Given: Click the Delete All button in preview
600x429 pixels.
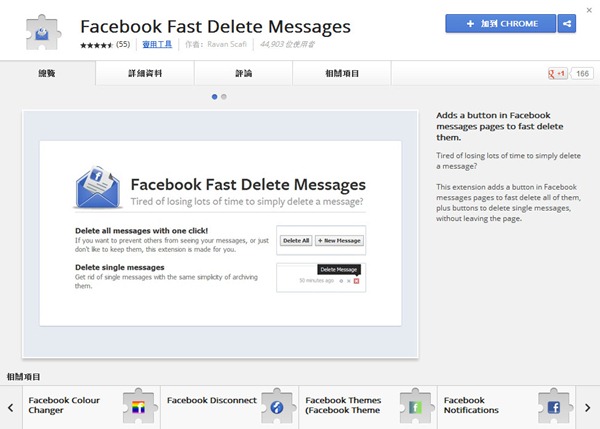Looking at the screenshot, I should click(x=296, y=241).
